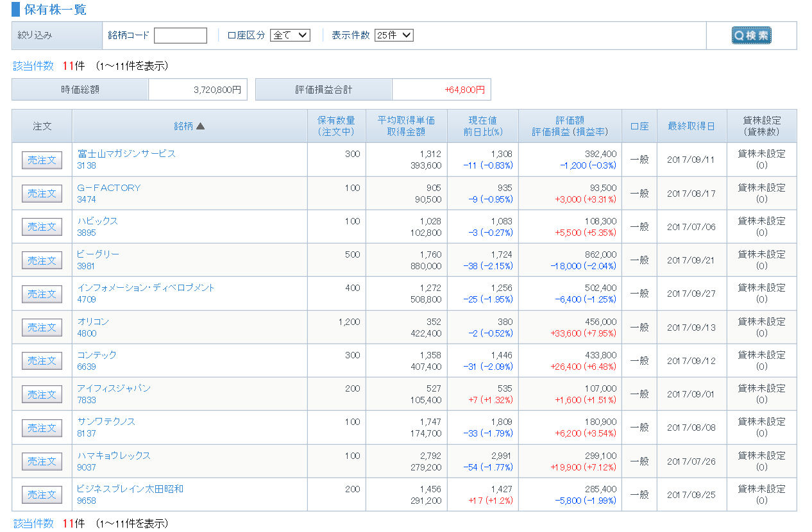Open the コンテック stock link
Viewport: 812px width, 532px height.
[97, 354]
